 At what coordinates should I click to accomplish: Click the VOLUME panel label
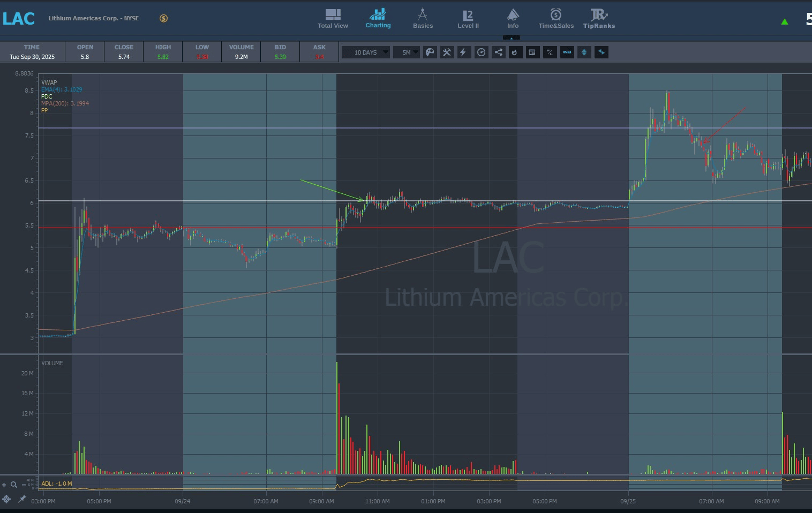coord(52,363)
